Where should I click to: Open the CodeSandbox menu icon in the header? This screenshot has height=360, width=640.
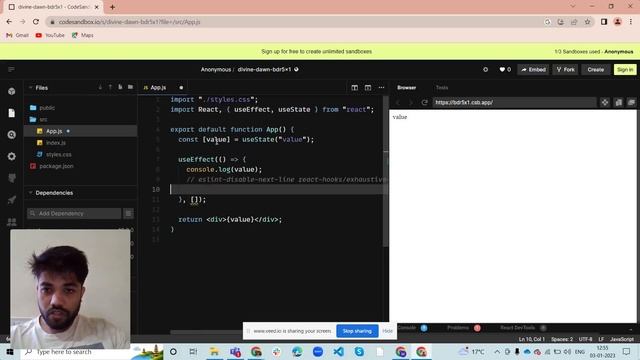pos(11,69)
